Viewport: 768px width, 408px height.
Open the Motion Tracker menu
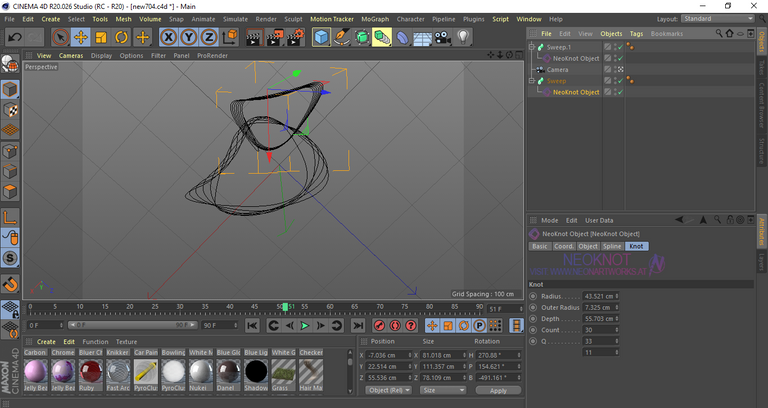pyautogui.click(x=332, y=19)
